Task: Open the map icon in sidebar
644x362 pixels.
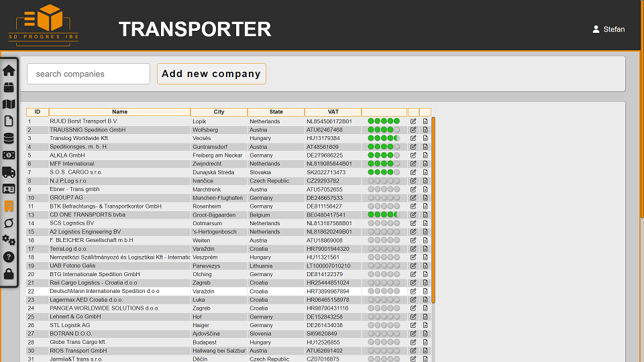Action: point(9,105)
